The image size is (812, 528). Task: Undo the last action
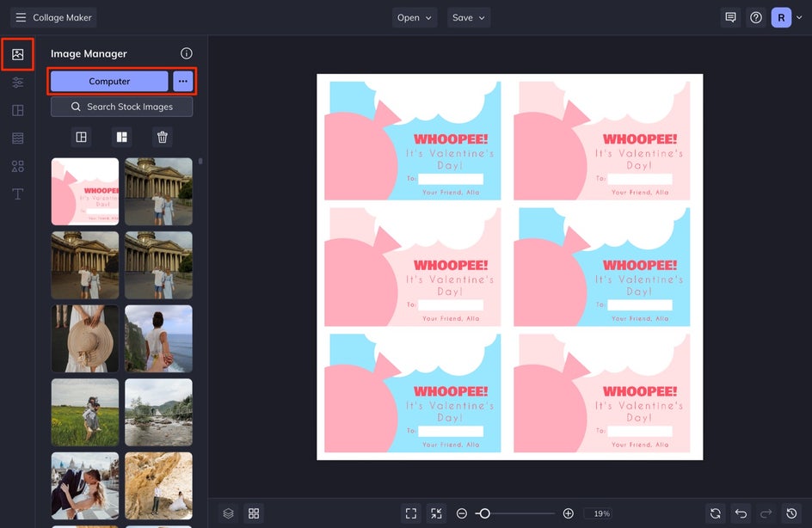(x=741, y=513)
